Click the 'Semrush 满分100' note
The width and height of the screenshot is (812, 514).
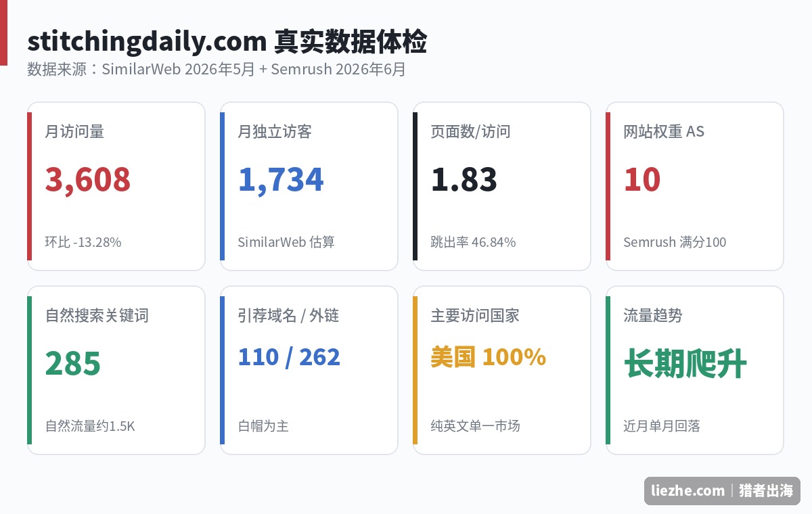(675, 242)
